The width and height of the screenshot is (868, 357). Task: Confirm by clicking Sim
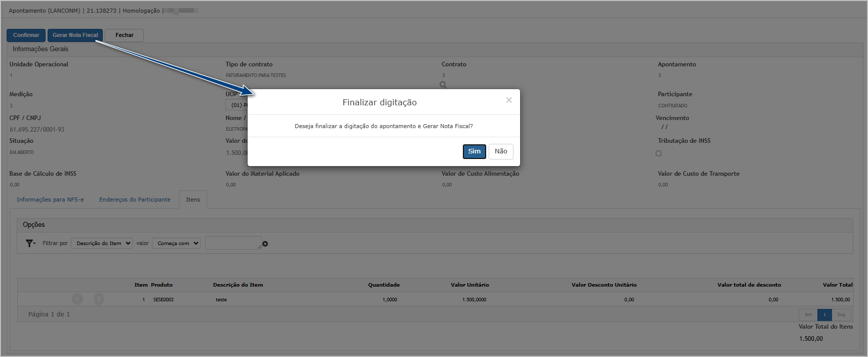[x=475, y=151]
